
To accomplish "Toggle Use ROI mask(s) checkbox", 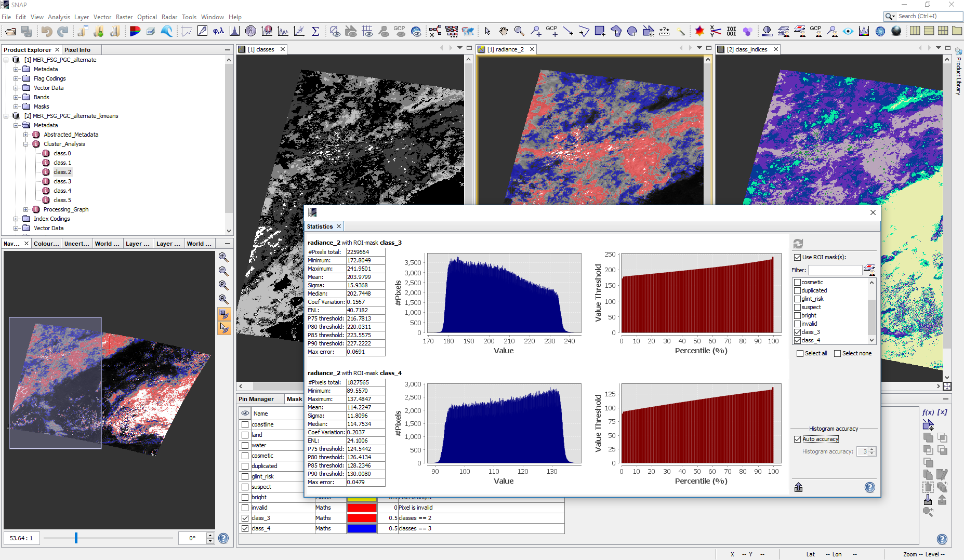I will click(x=797, y=257).
